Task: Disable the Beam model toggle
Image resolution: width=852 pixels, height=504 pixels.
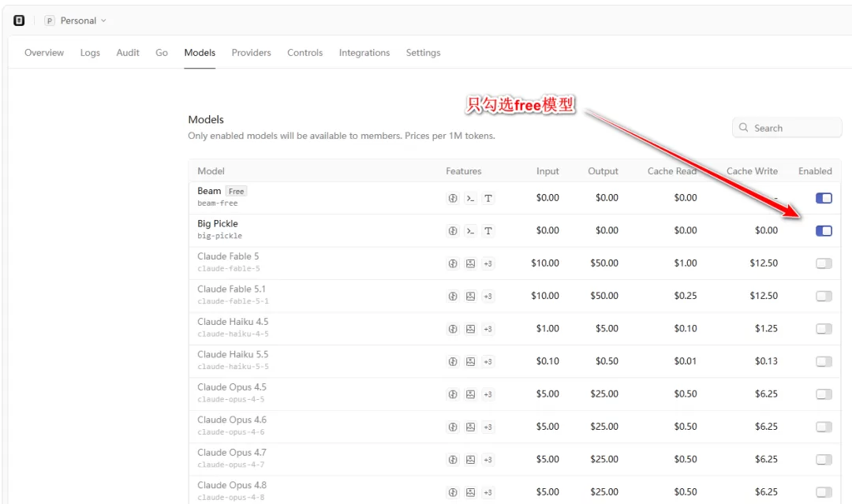Action: point(824,198)
